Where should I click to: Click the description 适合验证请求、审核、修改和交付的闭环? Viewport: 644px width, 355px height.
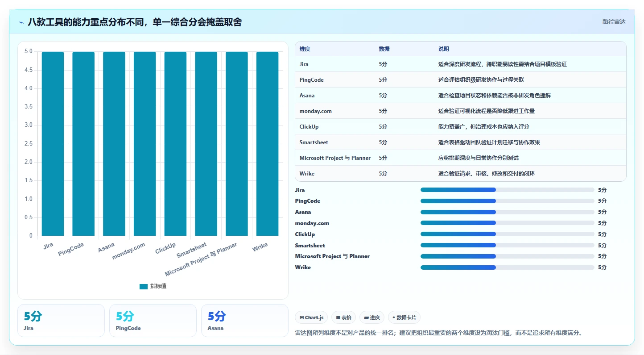click(487, 174)
